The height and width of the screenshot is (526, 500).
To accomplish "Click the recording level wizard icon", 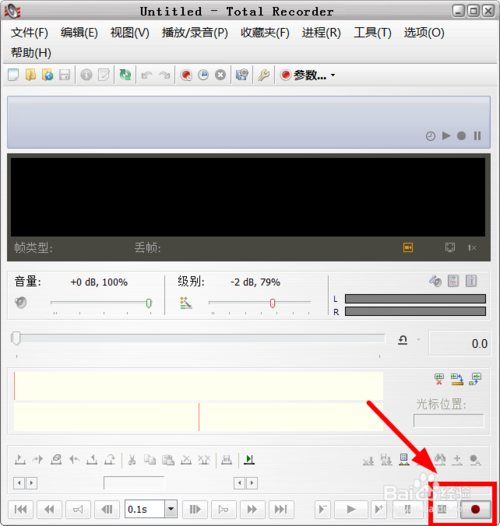I will pyautogui.click(x=186, y=303).
